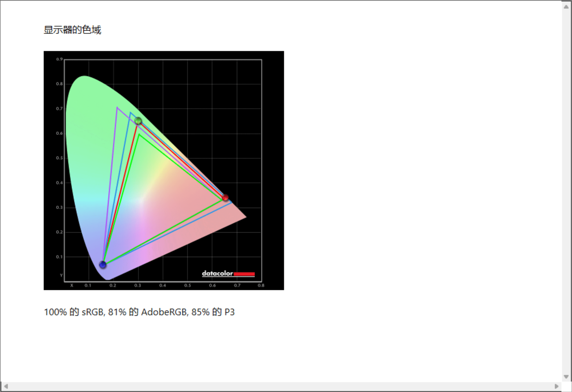Click the vertical scrollbar track middle

[x=566, y=191]
